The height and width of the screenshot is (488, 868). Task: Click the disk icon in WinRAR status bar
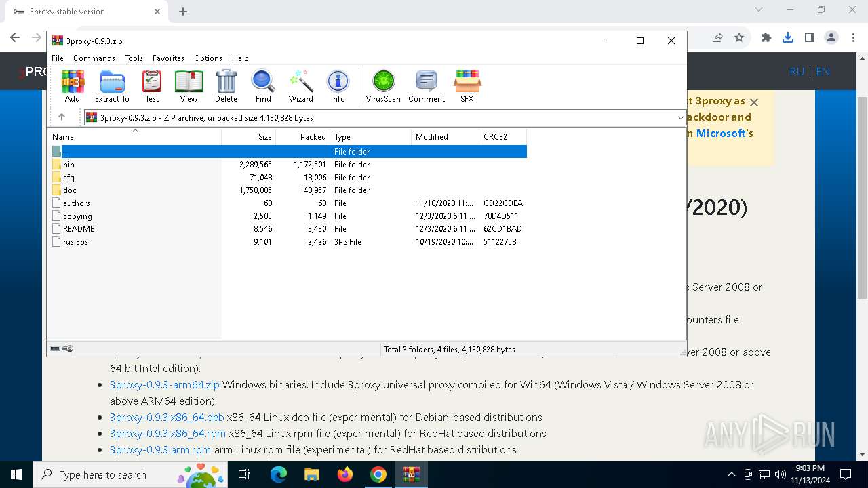pos(55,348)
